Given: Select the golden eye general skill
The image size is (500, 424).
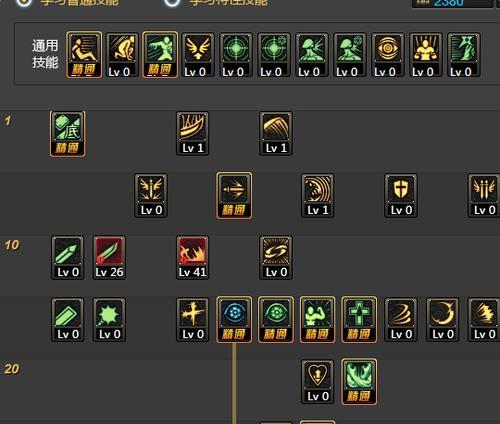Looking at the screenshot, I should click(388, 55).
